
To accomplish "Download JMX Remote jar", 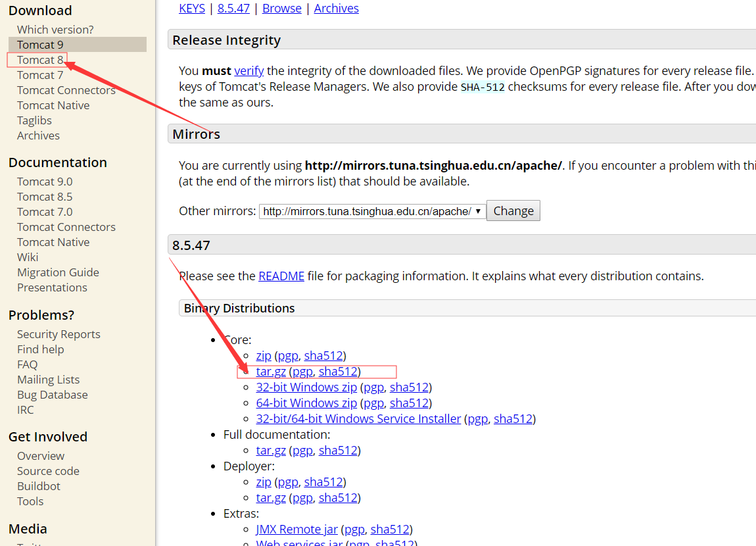I will point(296,529).
